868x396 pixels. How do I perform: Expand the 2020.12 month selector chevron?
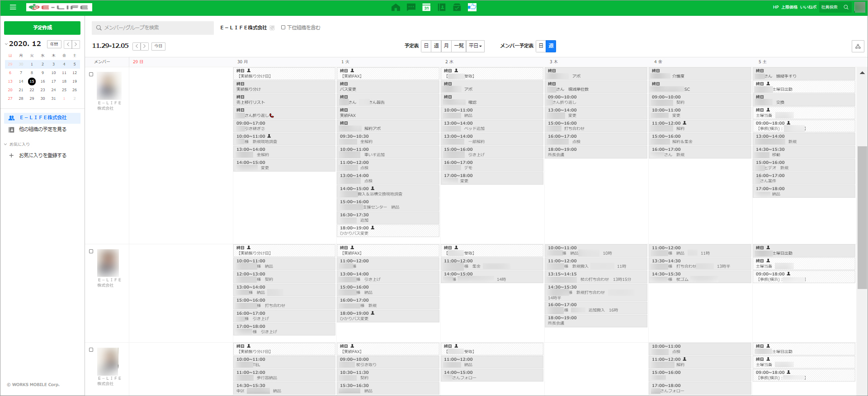click(x=6, y=44)
